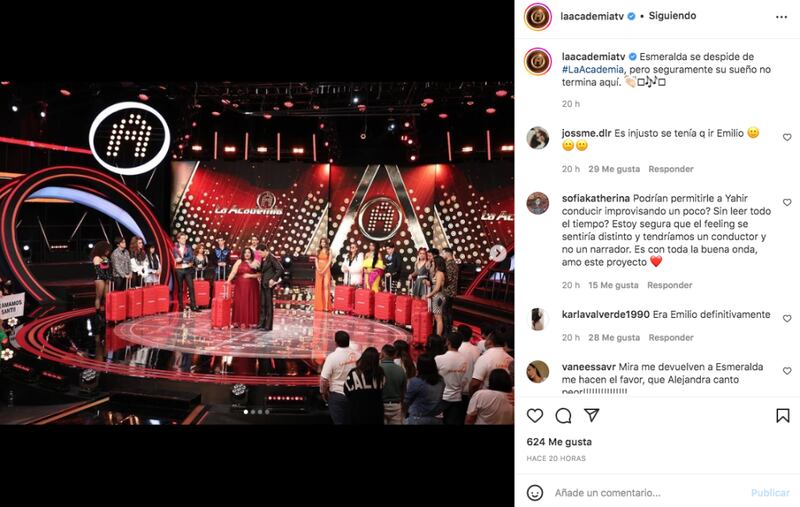View the 624 Me gusta likes list

click(559, 442)
